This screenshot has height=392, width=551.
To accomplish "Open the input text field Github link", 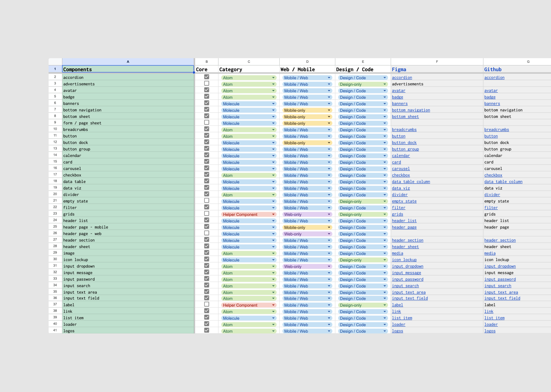I will (x=502, y=298).
